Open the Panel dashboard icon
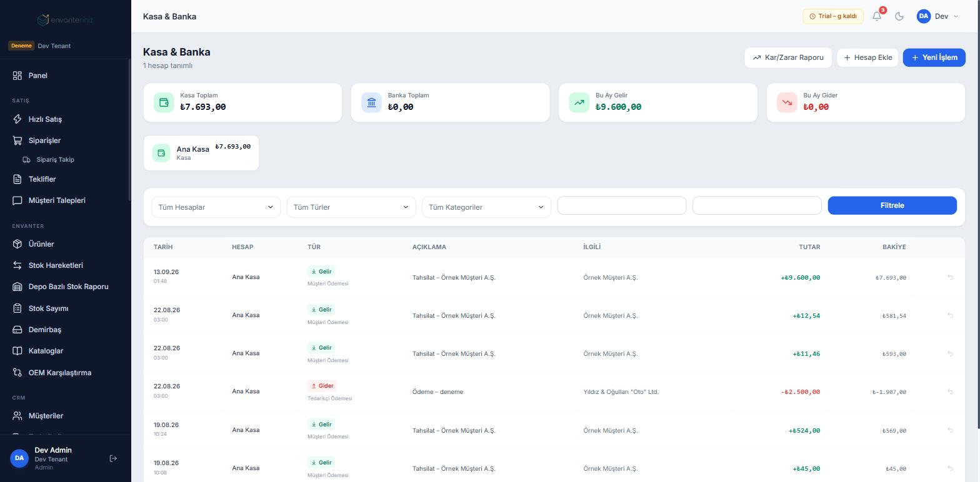This screenshot has width=980, height=482. coord(17,76)
